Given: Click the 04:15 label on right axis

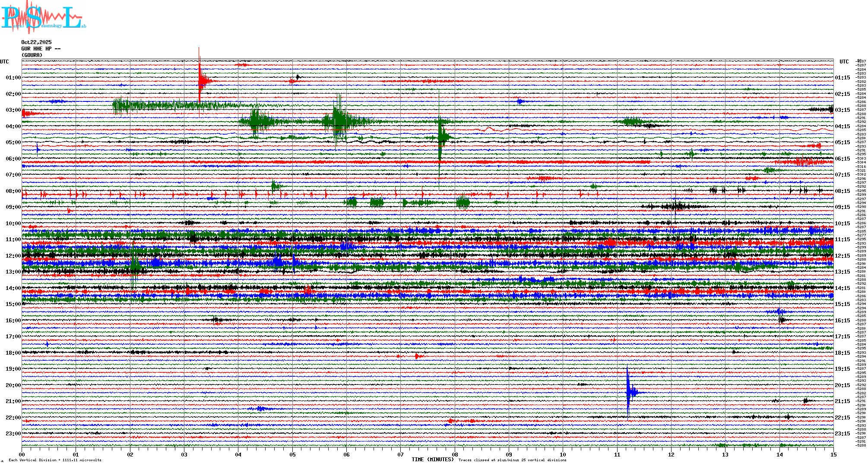Looking at the screenshot, I should 842,126.
